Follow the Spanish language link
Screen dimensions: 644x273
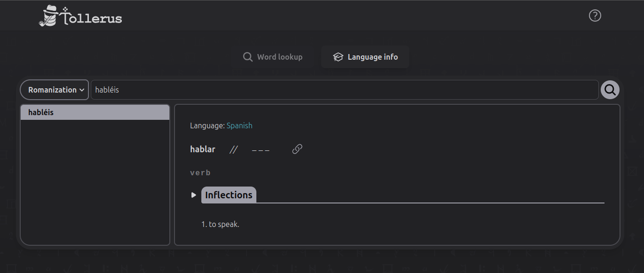239,125
